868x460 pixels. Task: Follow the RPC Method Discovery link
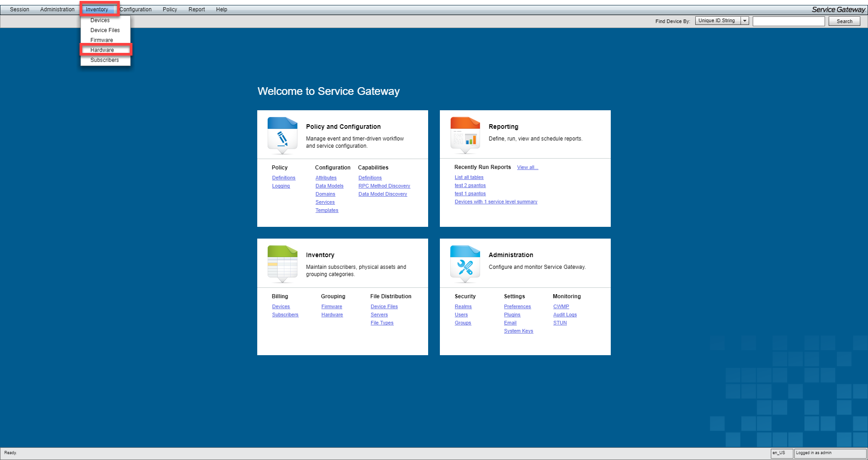[384, 186]
